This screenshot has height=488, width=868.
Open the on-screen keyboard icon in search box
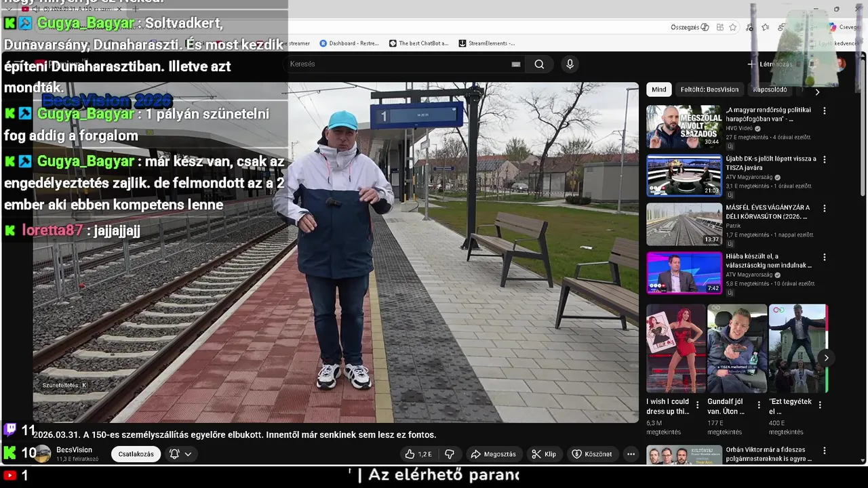click(515, 64)
